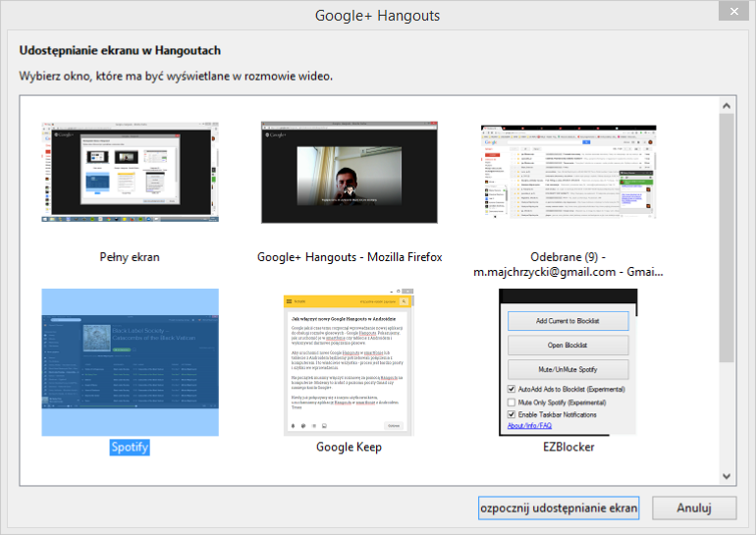Choose the Google+ Hangouts Firefox window thumbnail

click(350, 172)
